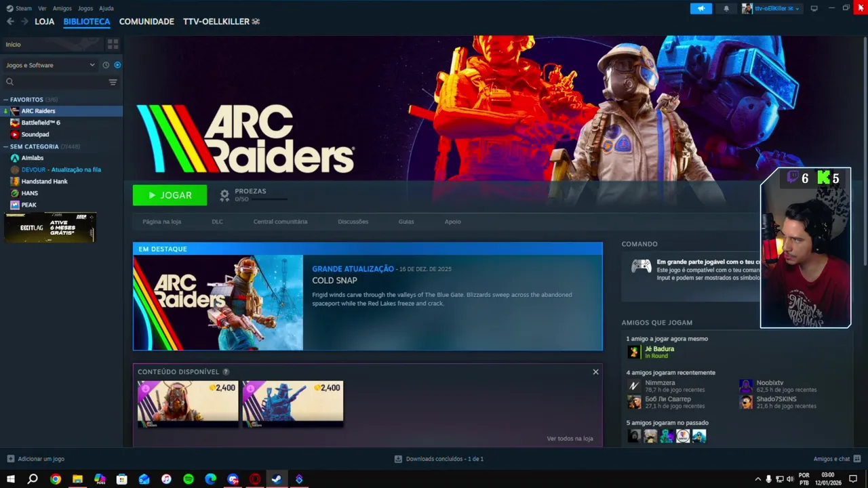The width and height of the screenshot is (868, 488).
Task: Click Ver todos na loja
Action: pos(570,439)
